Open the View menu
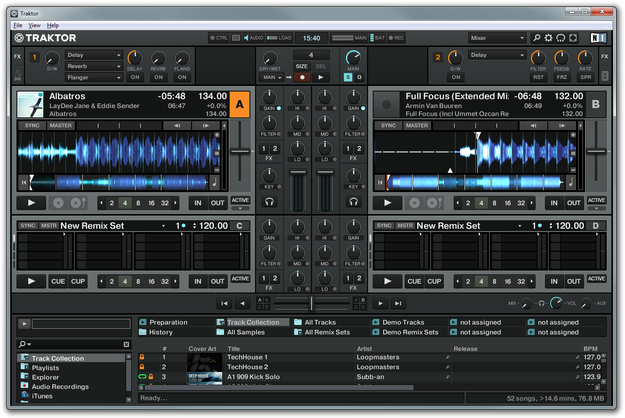This screenshot has height=418, width=625. pos(35,26)
